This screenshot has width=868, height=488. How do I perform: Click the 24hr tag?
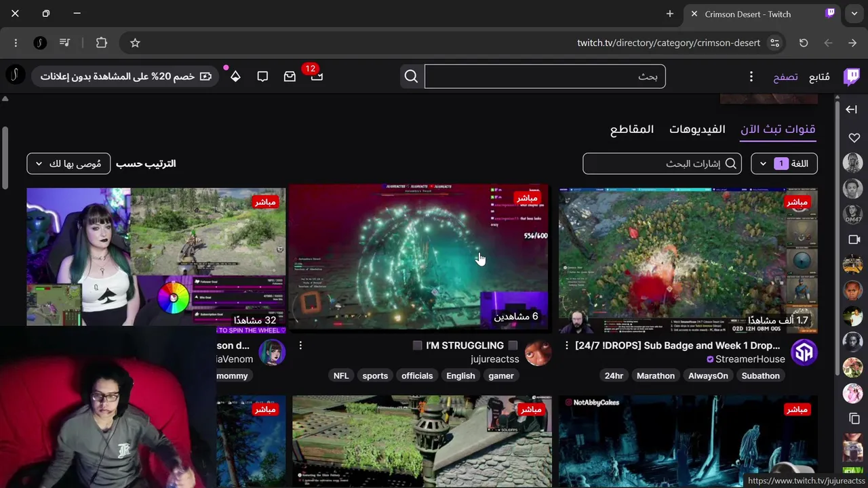click(614, 375)
